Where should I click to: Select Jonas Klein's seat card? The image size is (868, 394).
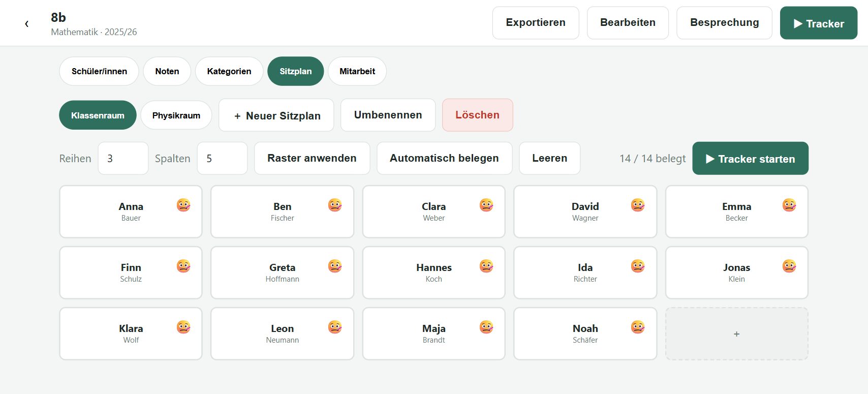point(736,272)
